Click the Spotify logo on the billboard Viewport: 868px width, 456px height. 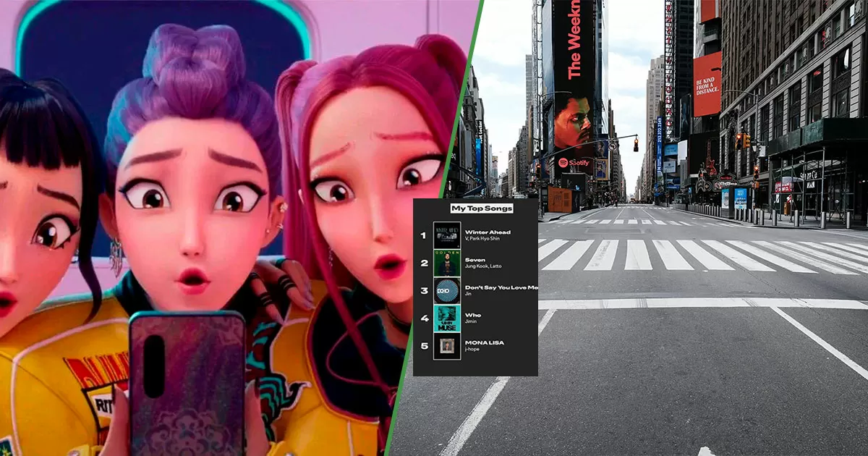[x=574, y=162]
